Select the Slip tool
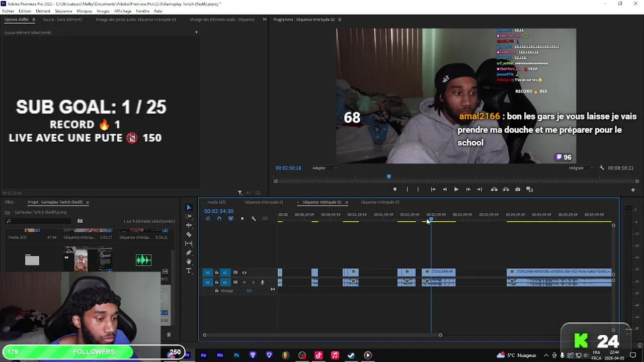644x362 pixels. 189,243
